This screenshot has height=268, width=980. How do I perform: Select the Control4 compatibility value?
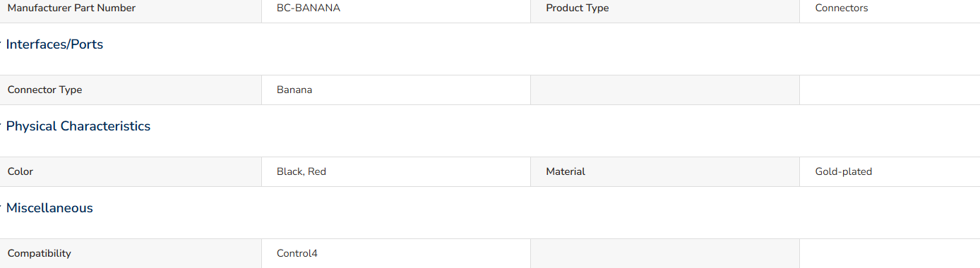click(x=297, y=253)
